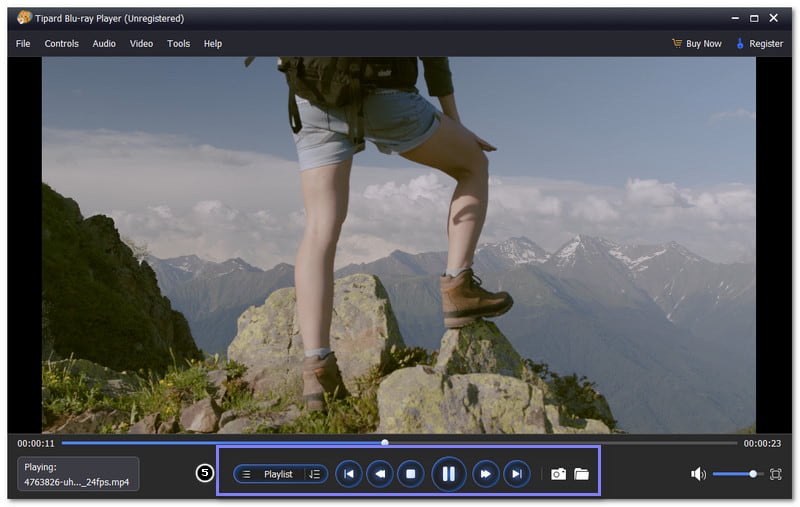800x507 pixels.
Task: Open the Audio menu
Action: (104, 44)
